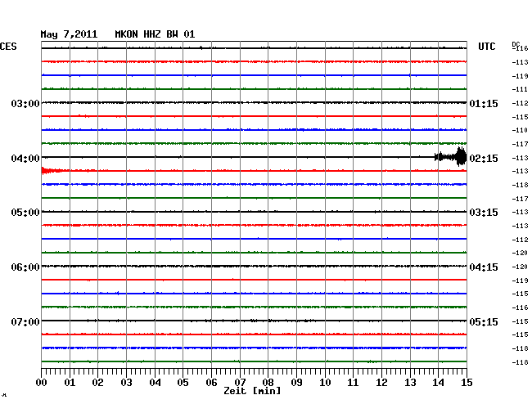Select the station label MKON HHZ BW 01

coord(155,34)
